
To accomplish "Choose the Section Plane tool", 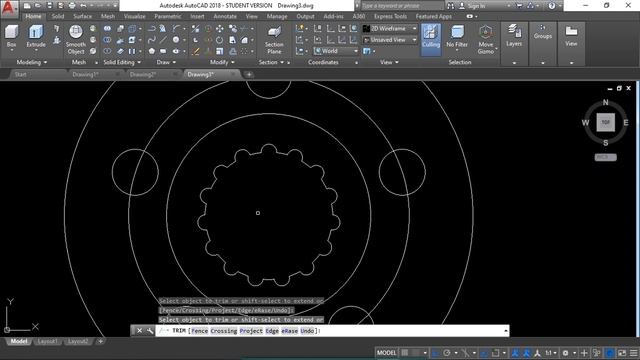I will point(274,40).
